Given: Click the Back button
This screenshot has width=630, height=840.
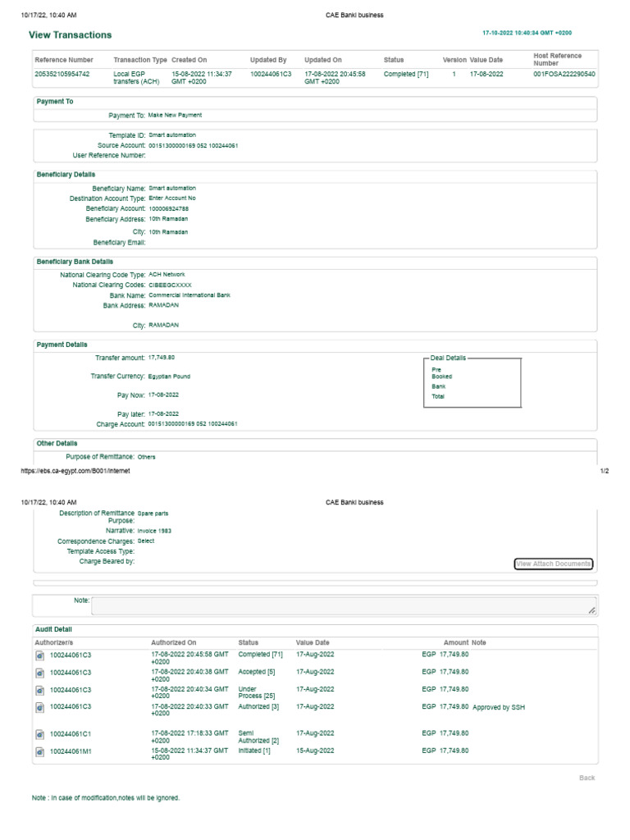Looking at the screenshot, I should [x=587, y=778].
